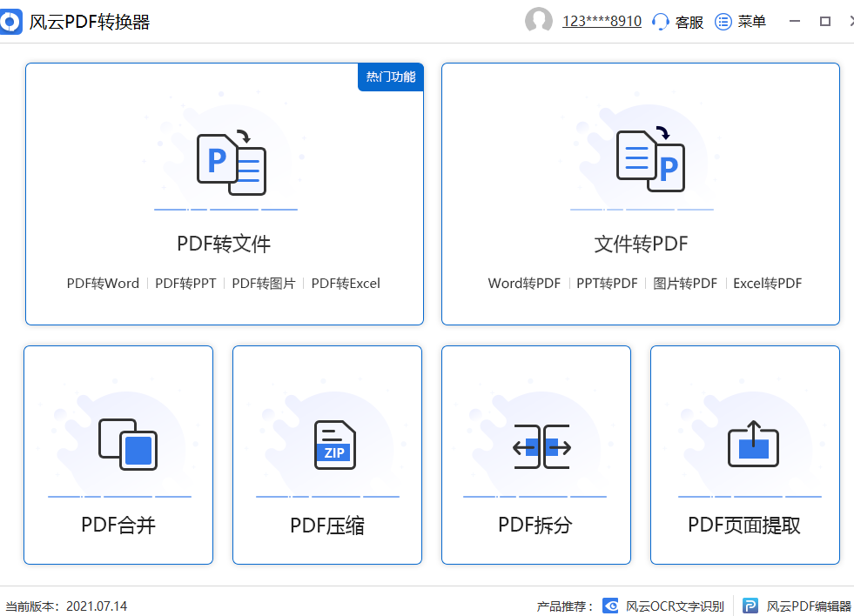Click the 菜单 list icon
Image resolution: width=854 pixels, height=616 pixels.
(723, 22)
